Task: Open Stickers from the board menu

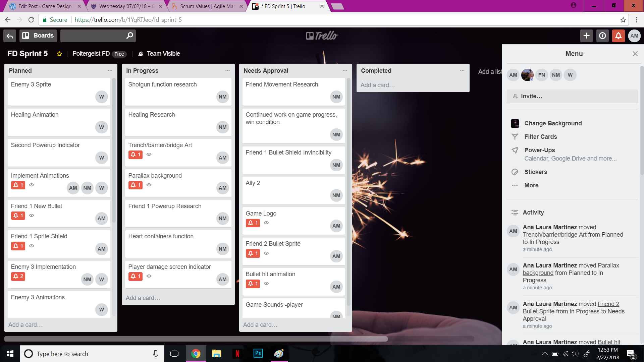Action: pyautogui.click(x=536, y=172)
